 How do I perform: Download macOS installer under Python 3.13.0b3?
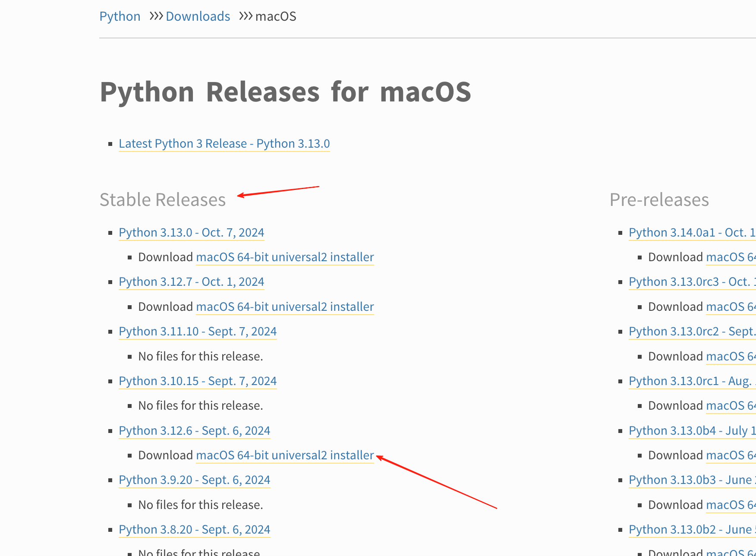731,505
